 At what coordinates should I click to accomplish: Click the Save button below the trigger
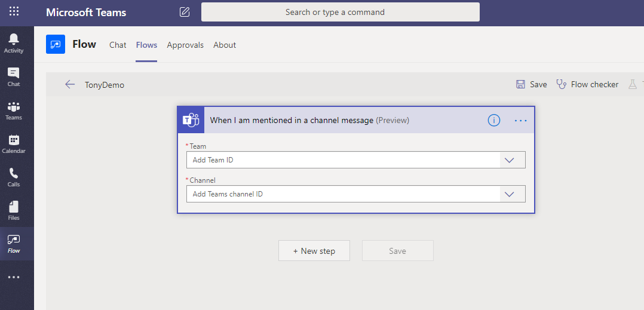[398, 251]
